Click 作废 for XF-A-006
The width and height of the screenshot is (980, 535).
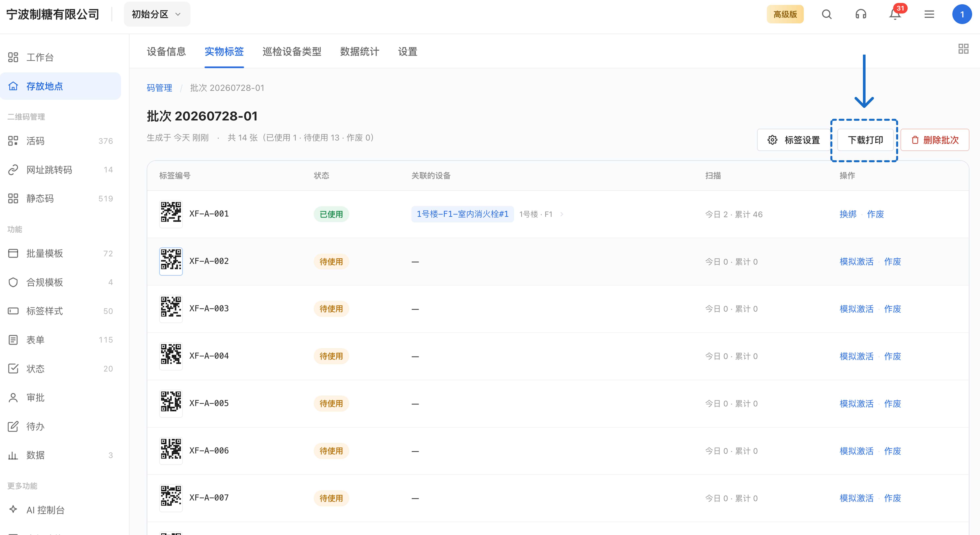pyautogui.click(x=892, y=451)
